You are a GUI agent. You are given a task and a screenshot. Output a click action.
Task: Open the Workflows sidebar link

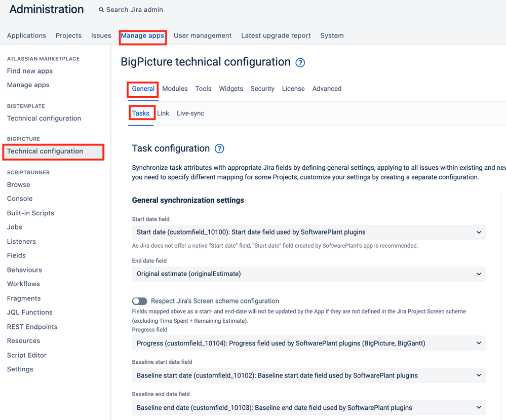(24, 284)
